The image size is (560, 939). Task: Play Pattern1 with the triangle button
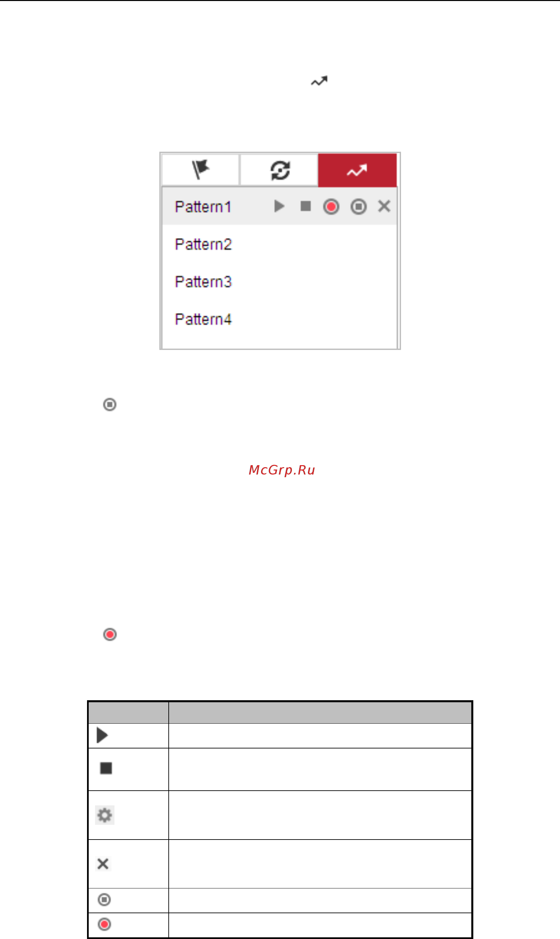(279, 206)
